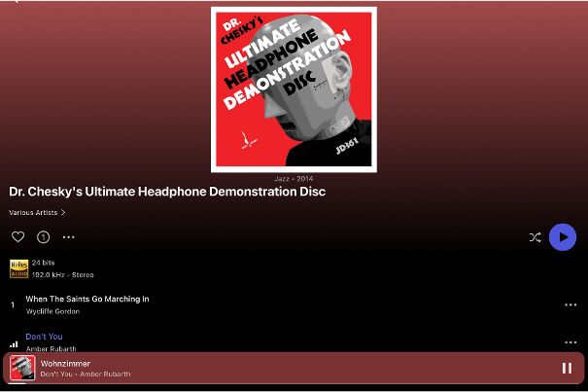Screen dimensions: 588x392
Task: Click the now-playing equalizer bars icon
Action: [14, 344]
